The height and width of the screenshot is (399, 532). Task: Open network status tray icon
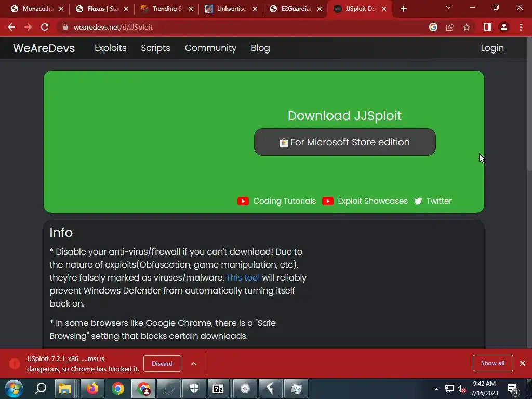click(x=449, y=389)
